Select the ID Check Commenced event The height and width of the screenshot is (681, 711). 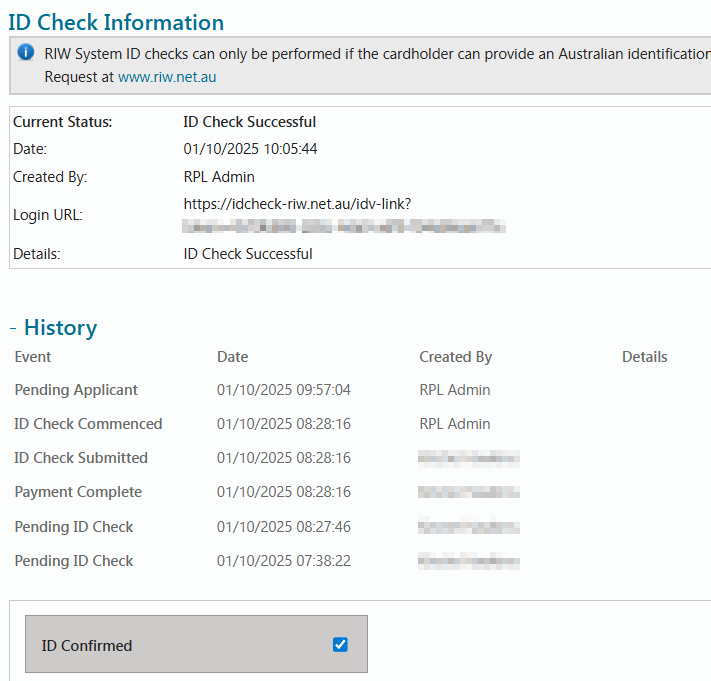88,424
